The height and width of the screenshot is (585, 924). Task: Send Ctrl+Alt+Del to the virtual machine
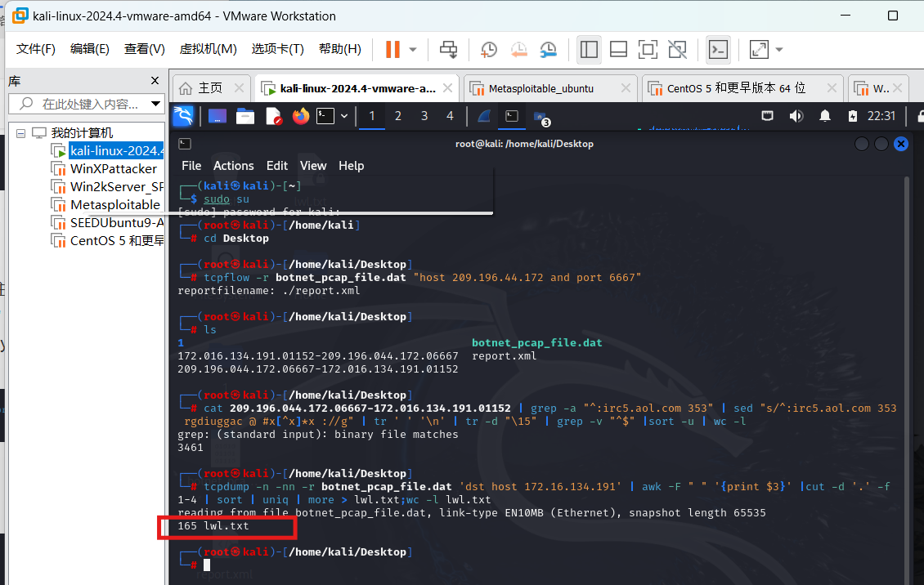[448, 50]
